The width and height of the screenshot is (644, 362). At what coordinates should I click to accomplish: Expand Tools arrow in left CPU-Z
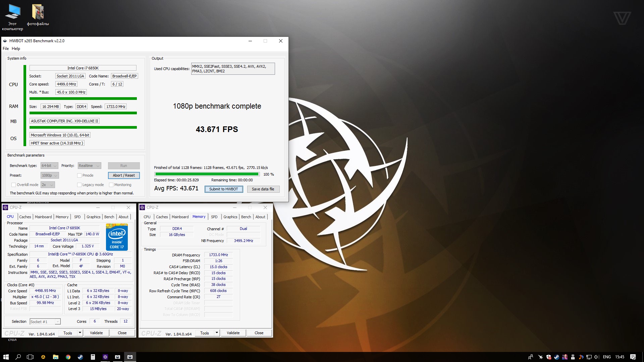[x=80, y=333]
